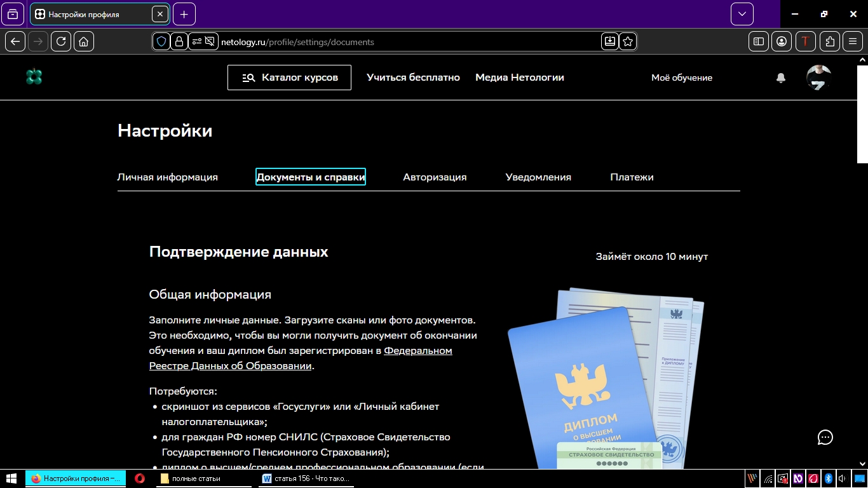Click the blocked camera icon in the address bar
The image size is (868, 488).
(210, 41)
